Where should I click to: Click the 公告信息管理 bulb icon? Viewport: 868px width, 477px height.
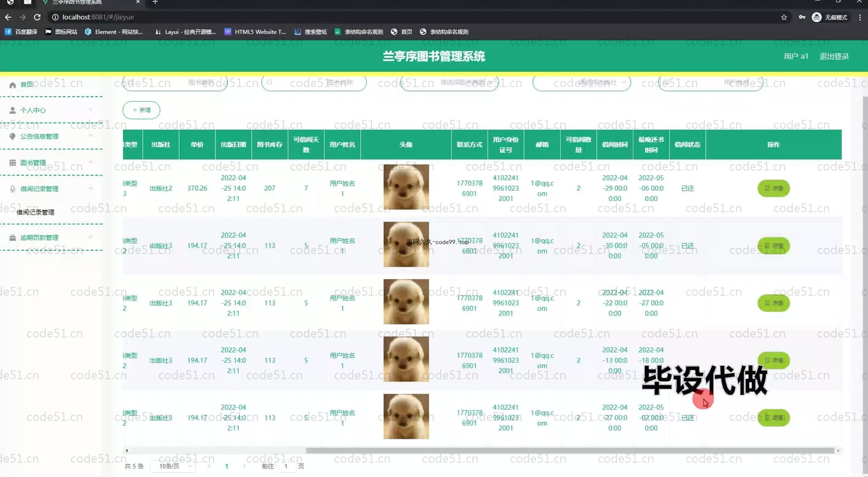[13, 136]
